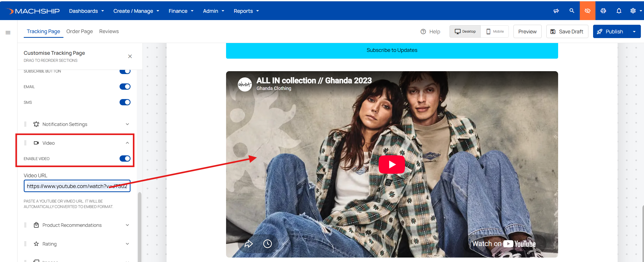Open the Admin dropdown menu
Screen dimensions: 644x262
click(214, 11)
